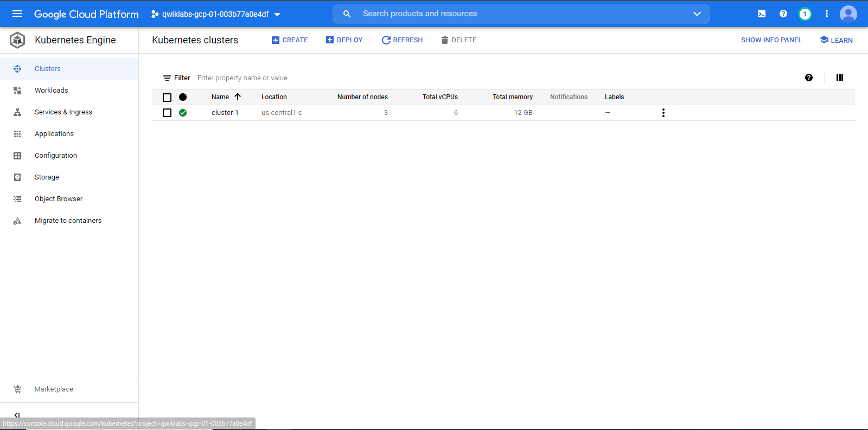Click the Filter icon
The image size is (868, 430).
point(167,78)
